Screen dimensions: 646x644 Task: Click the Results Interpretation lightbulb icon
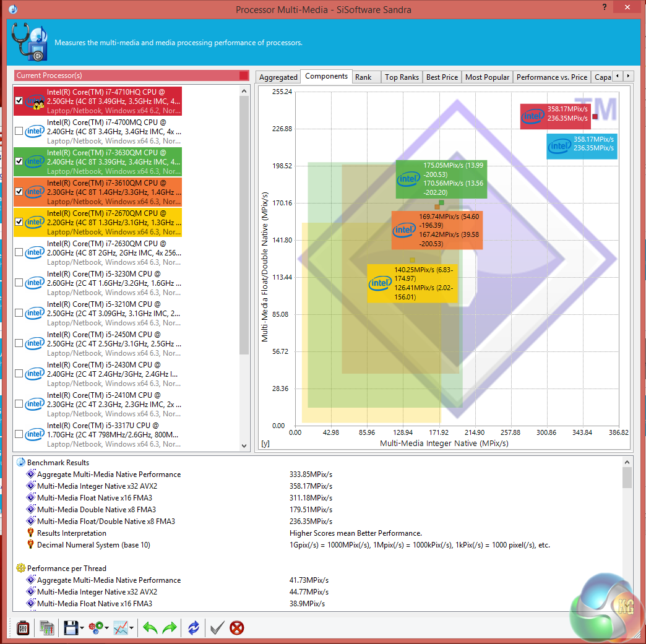click(x=30, y=533)
